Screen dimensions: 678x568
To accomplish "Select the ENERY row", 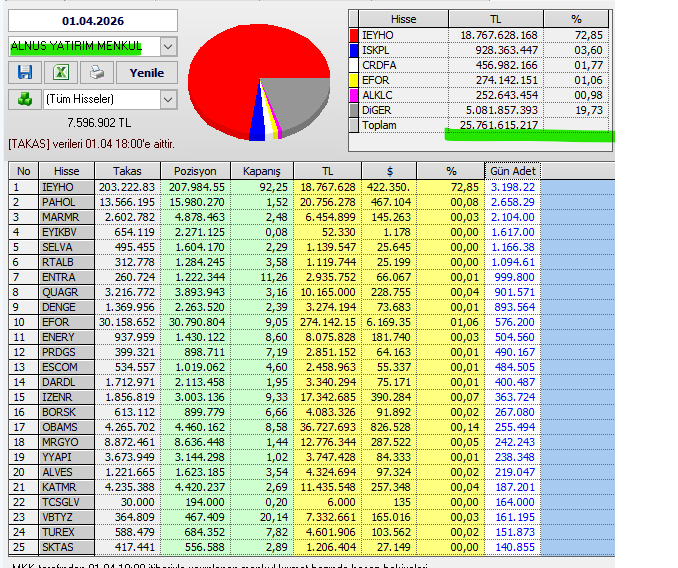I will 311,337.
